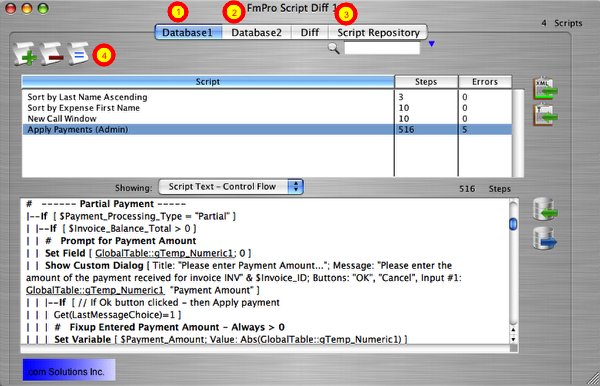Click the magnifying glass search icon
The height and width of the screenshot is (386, 600).
[x=334, y=48]
